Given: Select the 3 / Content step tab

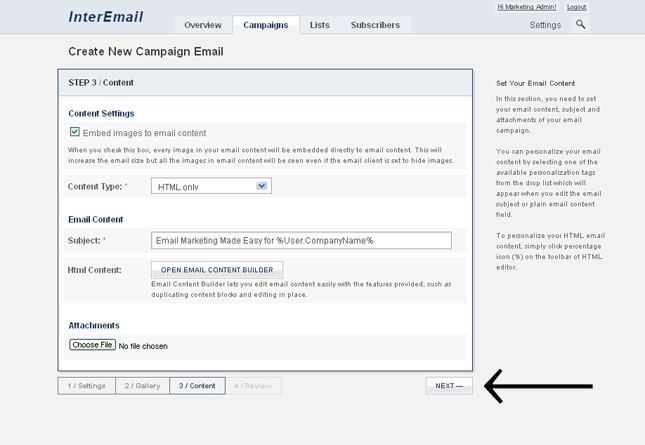Looking at the screenshot, I should pyautogui.click(x=197, y=385).
